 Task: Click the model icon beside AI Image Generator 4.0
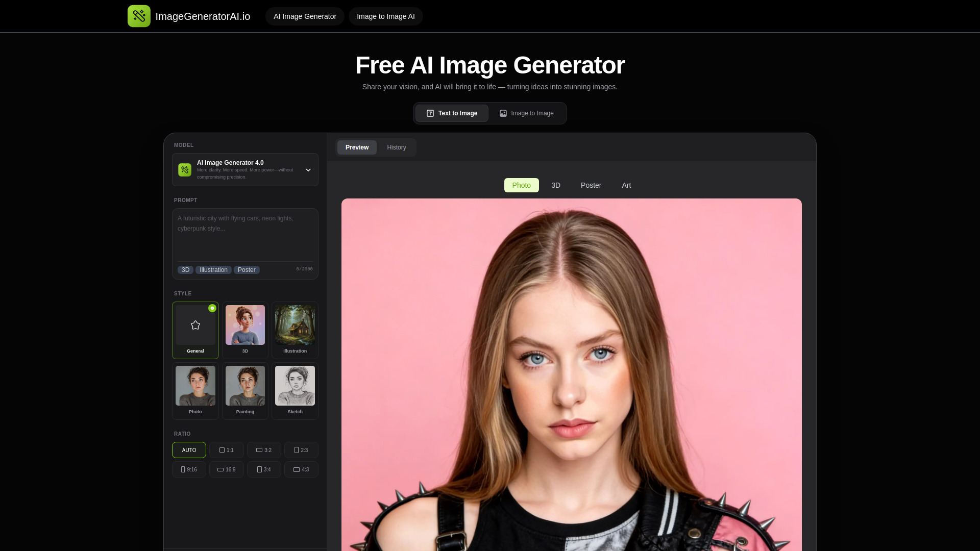coord(184,169)
